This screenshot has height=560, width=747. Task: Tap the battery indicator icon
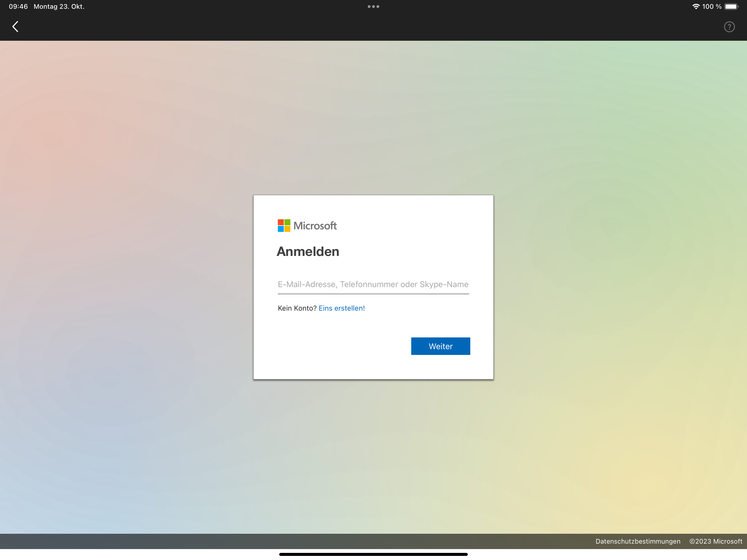(731, 6)
